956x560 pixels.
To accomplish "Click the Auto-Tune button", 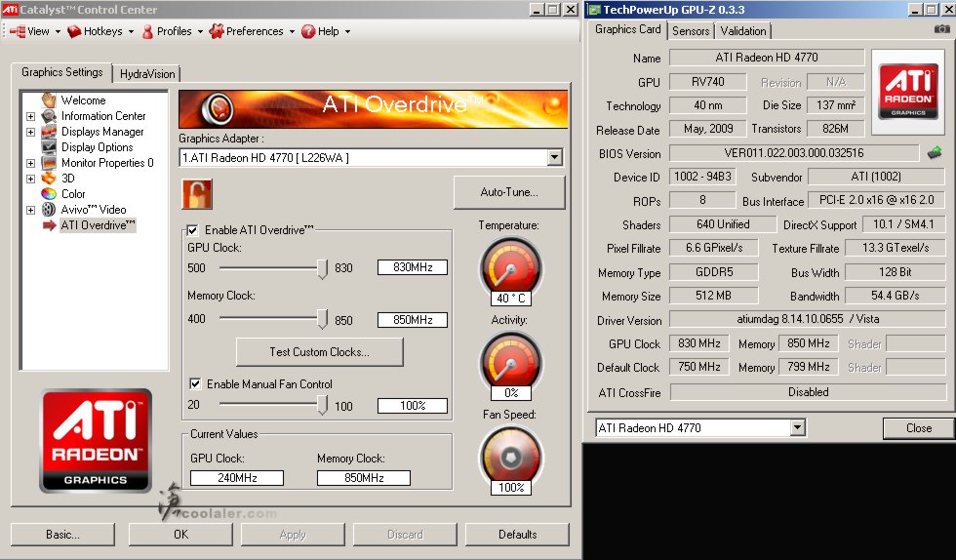I will (x=509, y=192).
